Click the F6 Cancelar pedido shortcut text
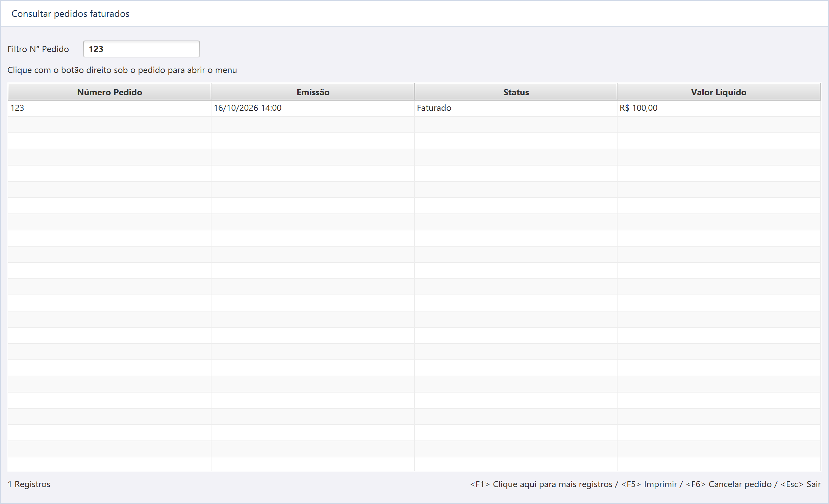Image resolution: width=829 pixels, height=504 pixels. pyautogui.click(x=729, y=484)
